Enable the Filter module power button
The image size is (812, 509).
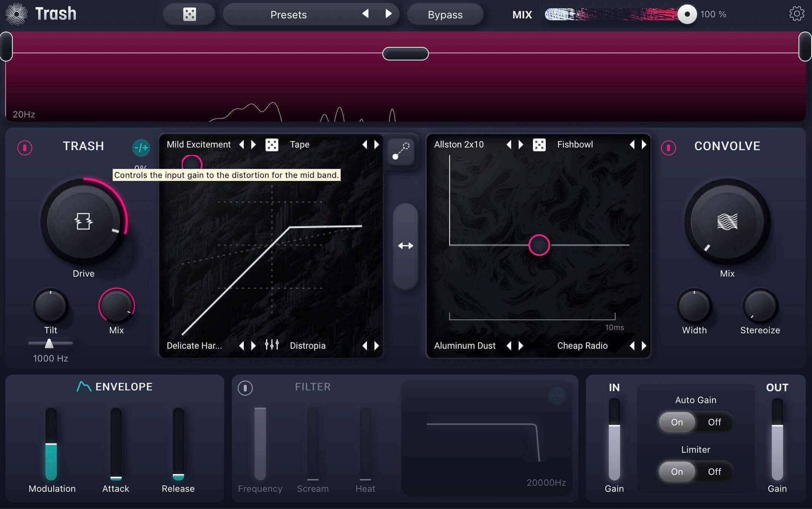coord(245,388)
